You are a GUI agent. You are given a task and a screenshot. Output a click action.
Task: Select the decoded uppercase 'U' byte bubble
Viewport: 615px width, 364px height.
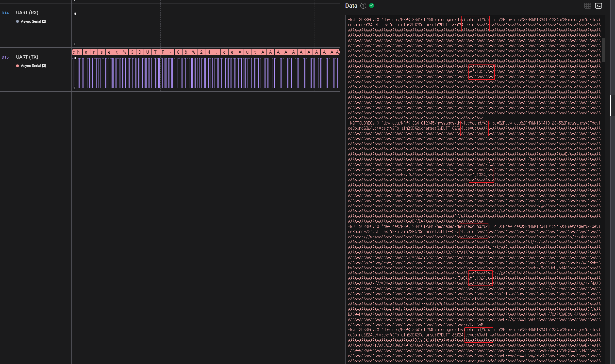[148, 52]
